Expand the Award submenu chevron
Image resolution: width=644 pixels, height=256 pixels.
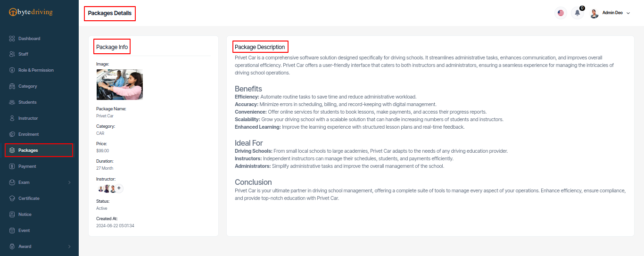point(69,247)
